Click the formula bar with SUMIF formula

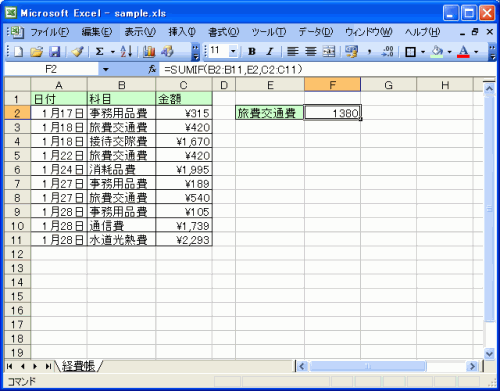pyautogui.click(x=327, y=69)
